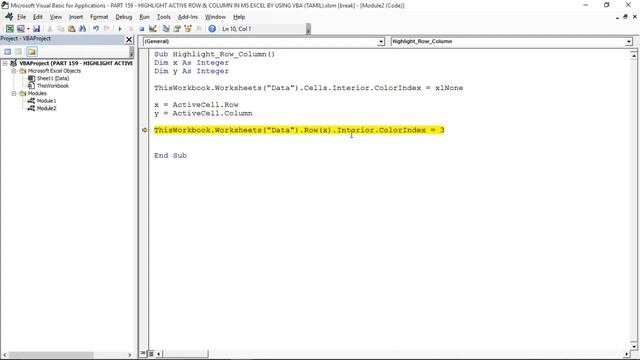Select ThisWorkbook in project tree

coord(53,86)
